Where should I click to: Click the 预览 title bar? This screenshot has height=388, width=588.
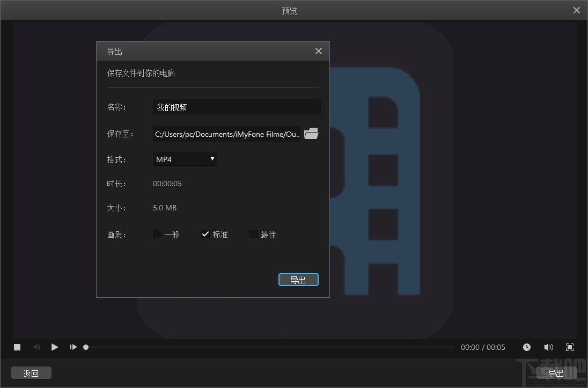[x=290, y=10]
